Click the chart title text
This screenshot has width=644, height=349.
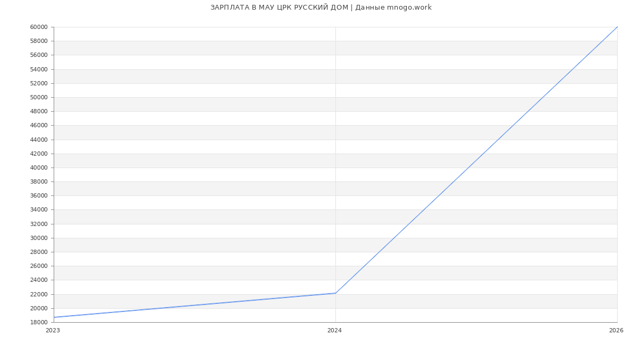coord(321,8)
